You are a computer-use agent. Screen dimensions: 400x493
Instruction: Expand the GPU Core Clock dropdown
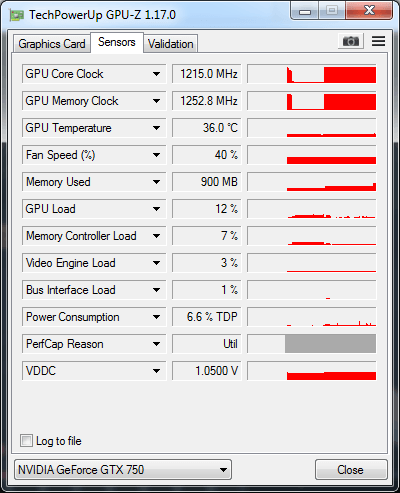click(x=157, y=74)
